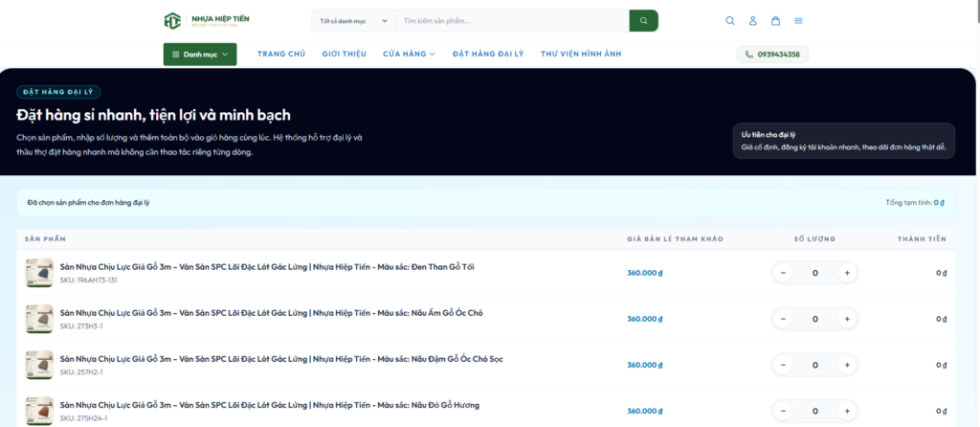Screen dimensions: 980x427
Task: Click thumbnail of 'Nâu Đỏ Gỗ Hương' product
Action: 38,411
